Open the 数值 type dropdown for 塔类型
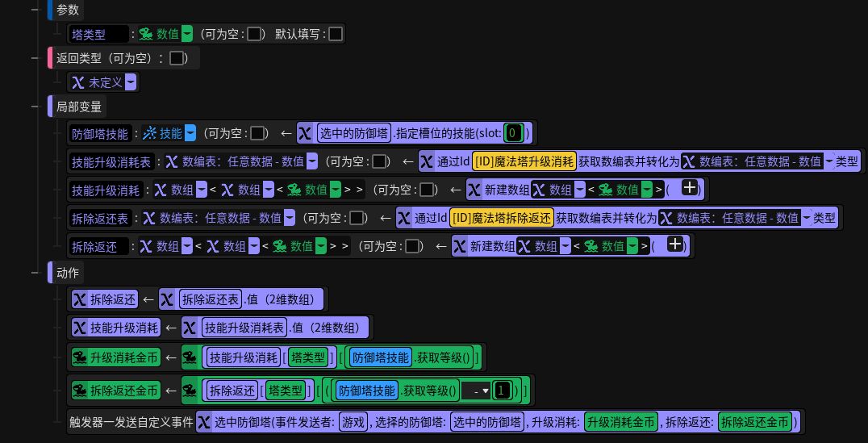The width and height of the screenshot is (868, 443). [188, 35]
